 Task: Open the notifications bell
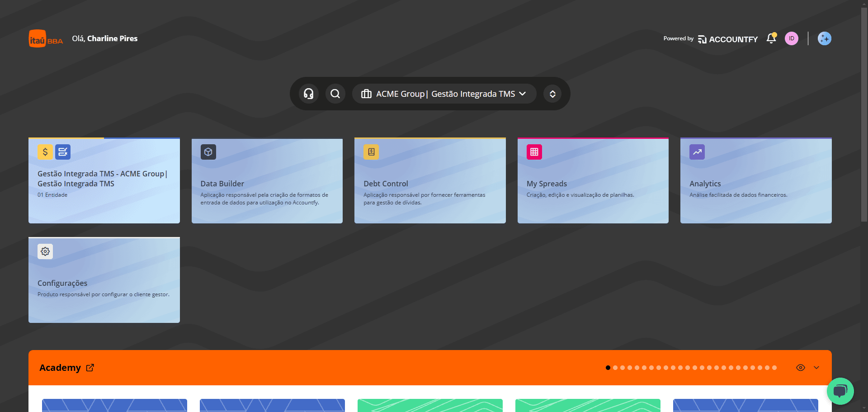coord(771,38)
